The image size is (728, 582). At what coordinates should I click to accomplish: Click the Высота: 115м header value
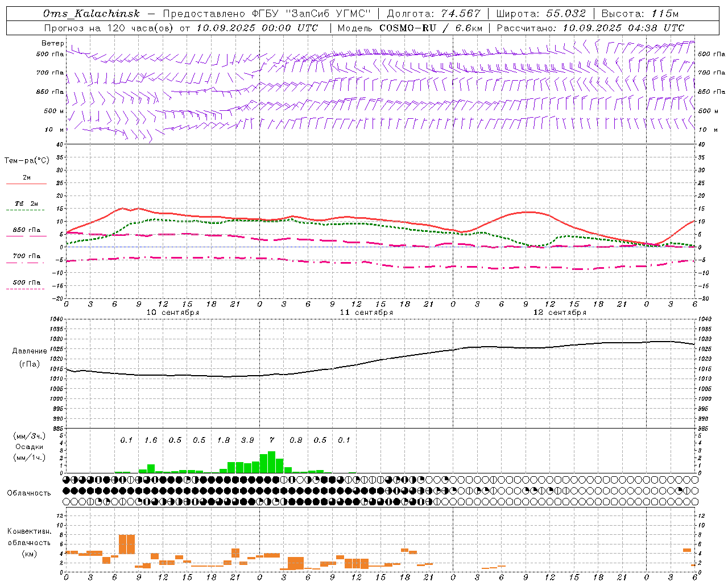tap(640, 14)
